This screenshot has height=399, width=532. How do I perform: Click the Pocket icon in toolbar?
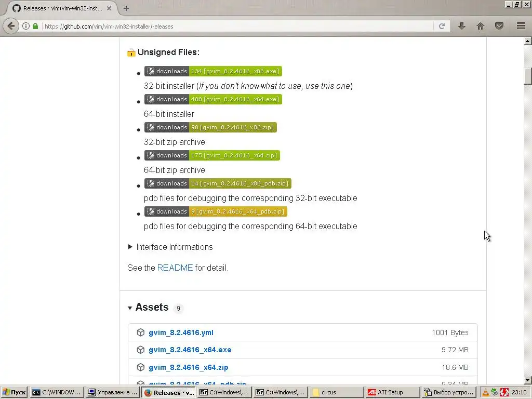(499, 26)
